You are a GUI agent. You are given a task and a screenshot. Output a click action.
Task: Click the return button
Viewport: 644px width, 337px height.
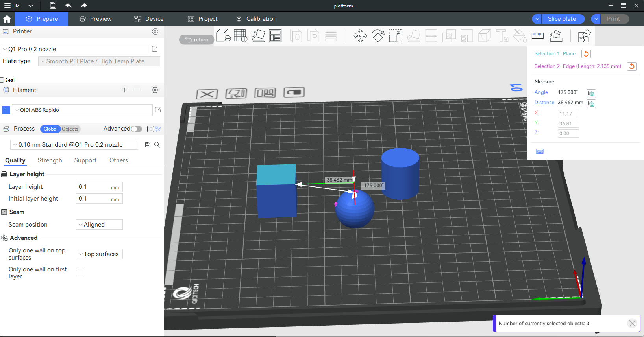click(196, 40)
